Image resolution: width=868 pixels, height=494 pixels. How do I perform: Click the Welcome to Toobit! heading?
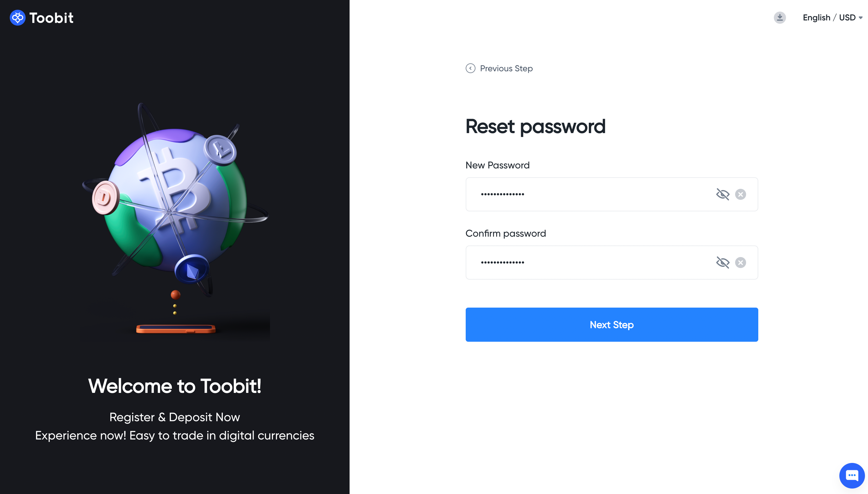[174, 386]
